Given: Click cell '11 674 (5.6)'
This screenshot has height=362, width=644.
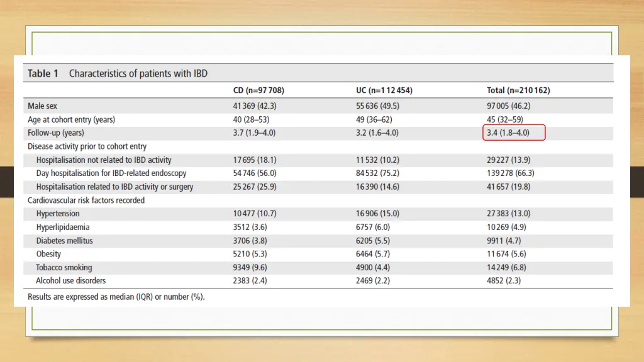Looking at the screenshot, I should coord(506,254).
